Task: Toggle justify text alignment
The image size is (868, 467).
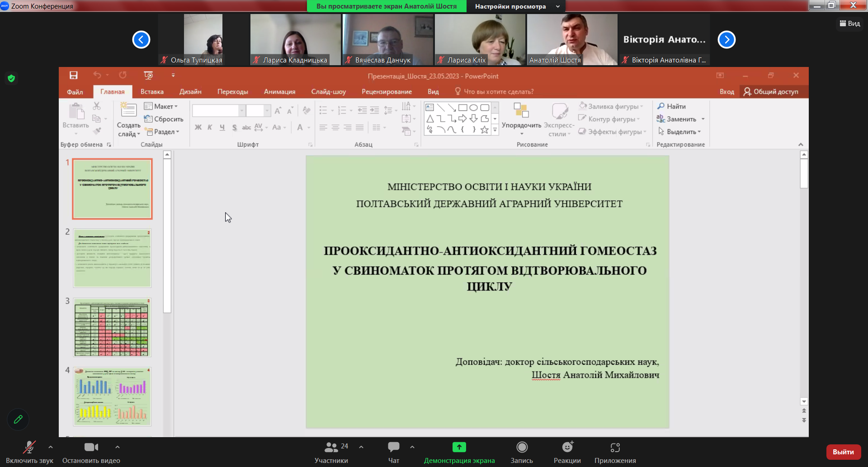Action: (x=360, y=128)
